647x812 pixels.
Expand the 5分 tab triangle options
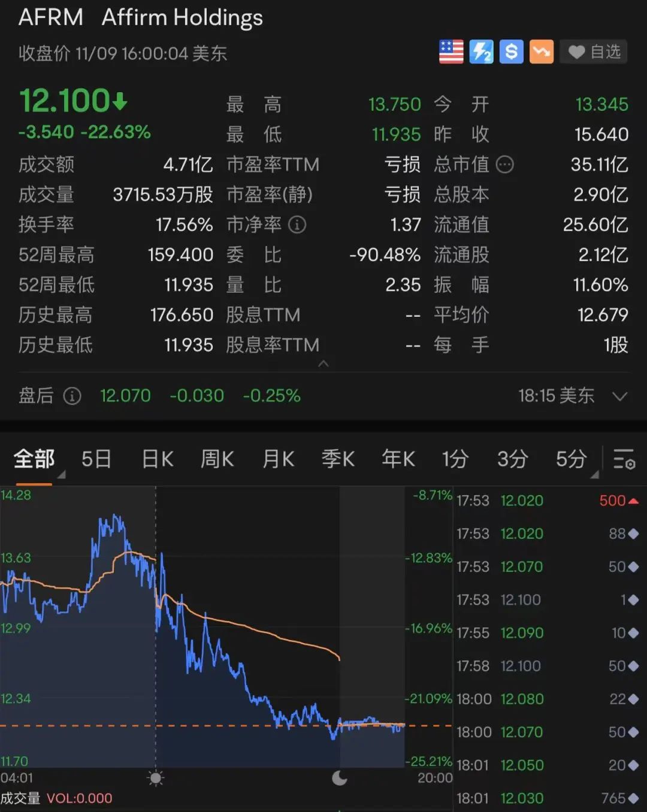595,473
